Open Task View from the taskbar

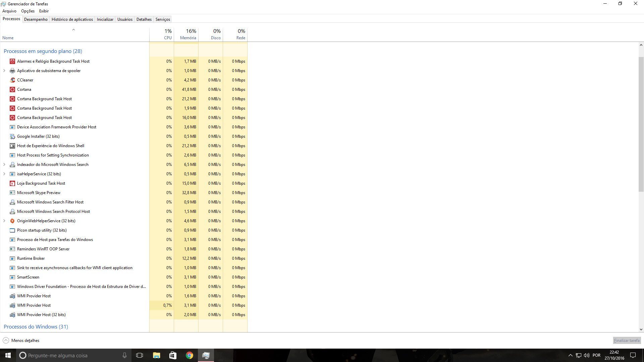pyautogui.click(x=140, y=355)
